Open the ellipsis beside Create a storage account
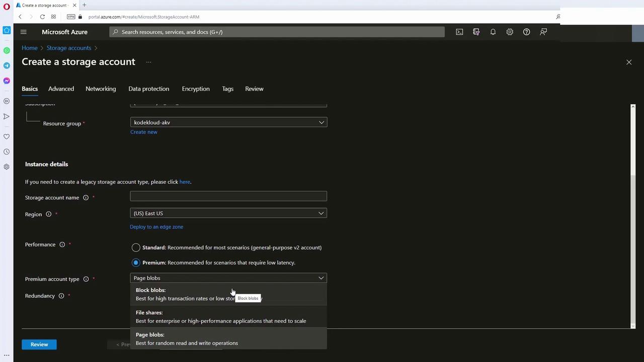The width and height of the screenshot is (644, 362). click(149, 62)
